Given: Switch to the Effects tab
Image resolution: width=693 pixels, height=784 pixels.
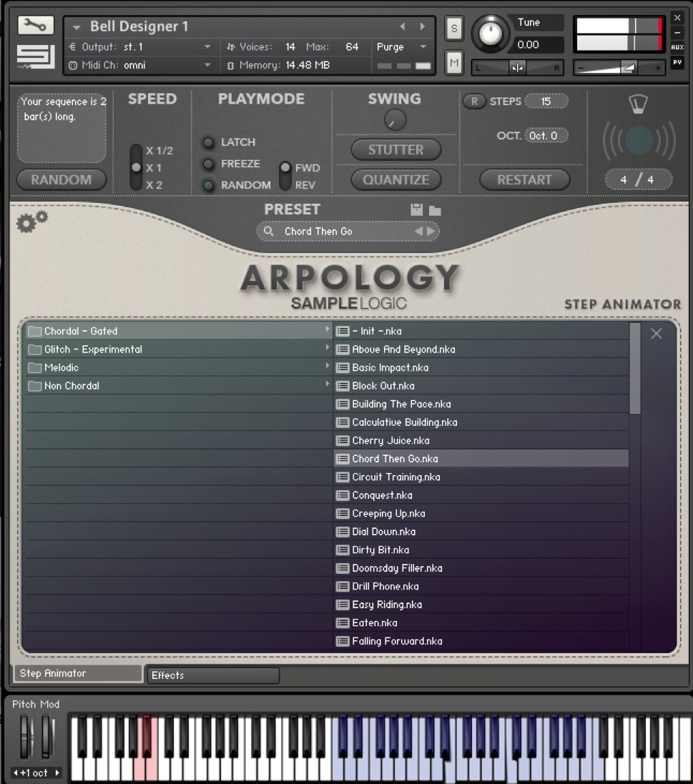Looking at the screenshot, I should (x=212, y=675).
